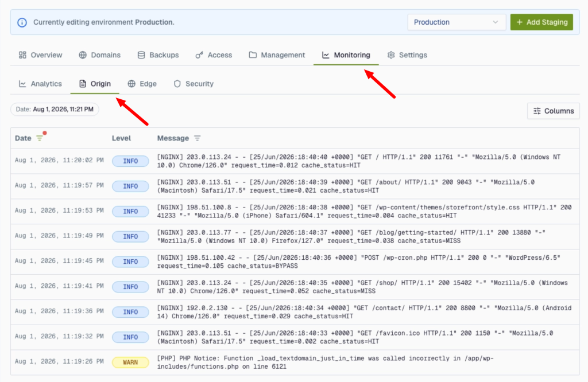Open the Security sub-tab
The width and height of the screenshot is (588, 382).
tap(194, 84)
